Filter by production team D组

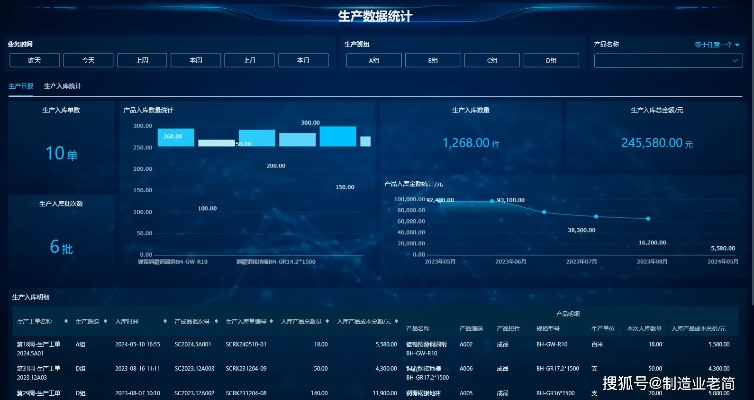tap(551, 60)
